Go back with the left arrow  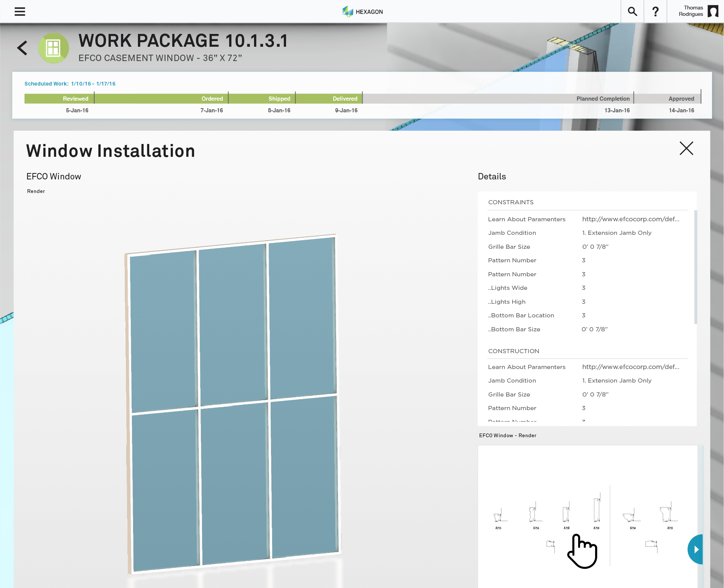click(22, 48)
